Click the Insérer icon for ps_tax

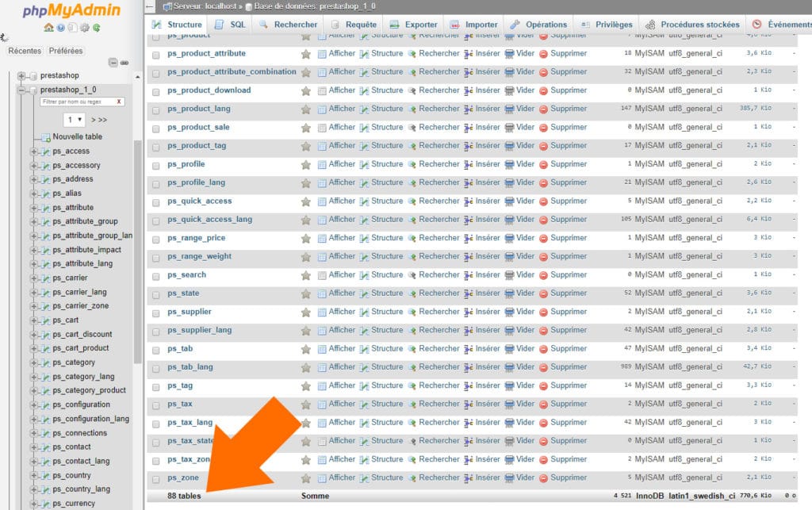(469, 405)
